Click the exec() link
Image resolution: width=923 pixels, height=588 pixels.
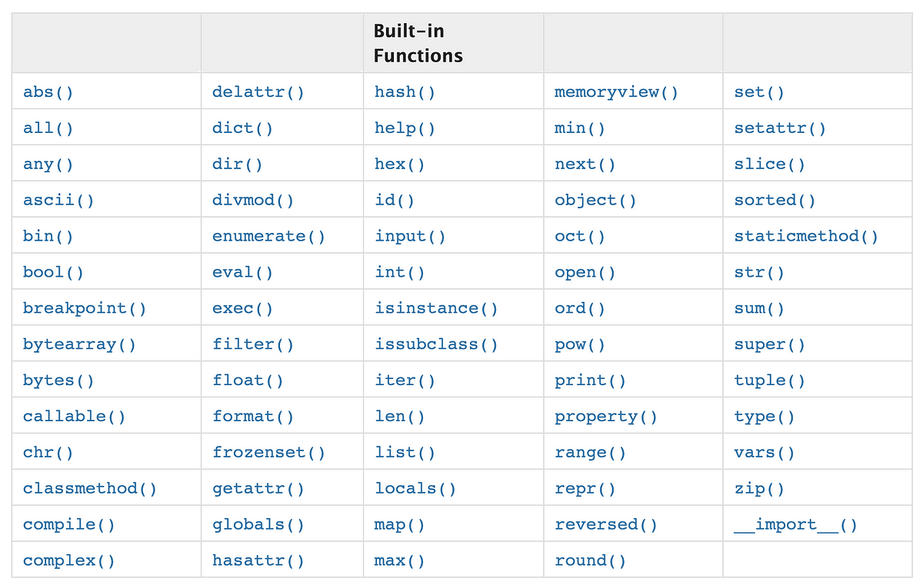pyautogui.click(x=243, y=308)
